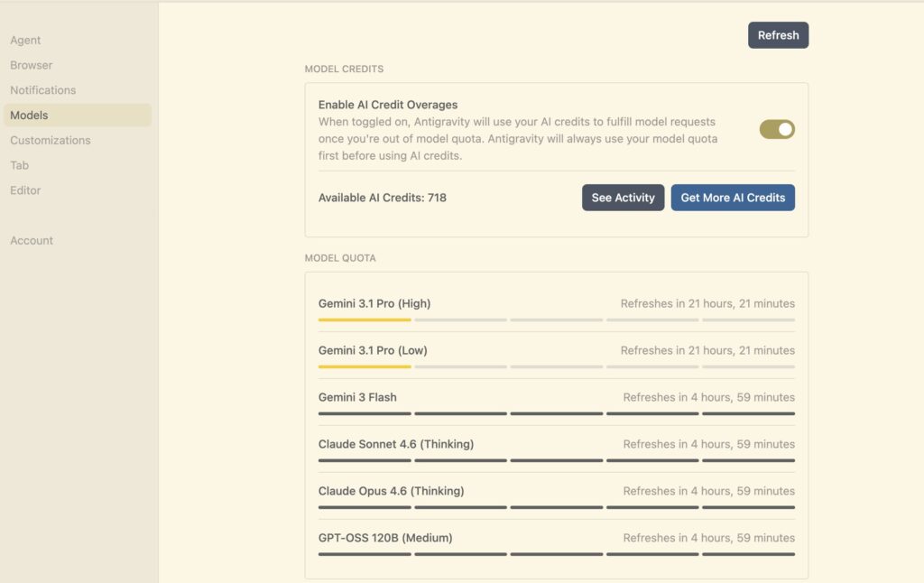Click the Refresh button
Screen dimensions: 924x583
click(x=778, y=35)
